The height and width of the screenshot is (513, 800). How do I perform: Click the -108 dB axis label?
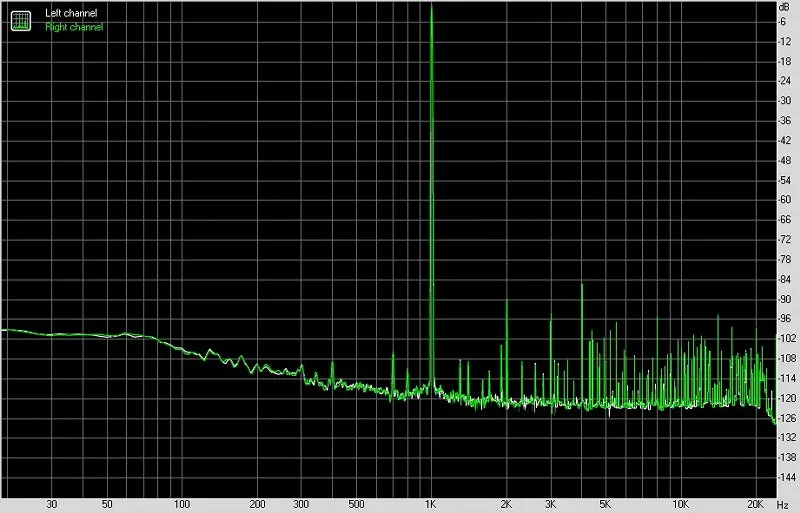[786, 358]
